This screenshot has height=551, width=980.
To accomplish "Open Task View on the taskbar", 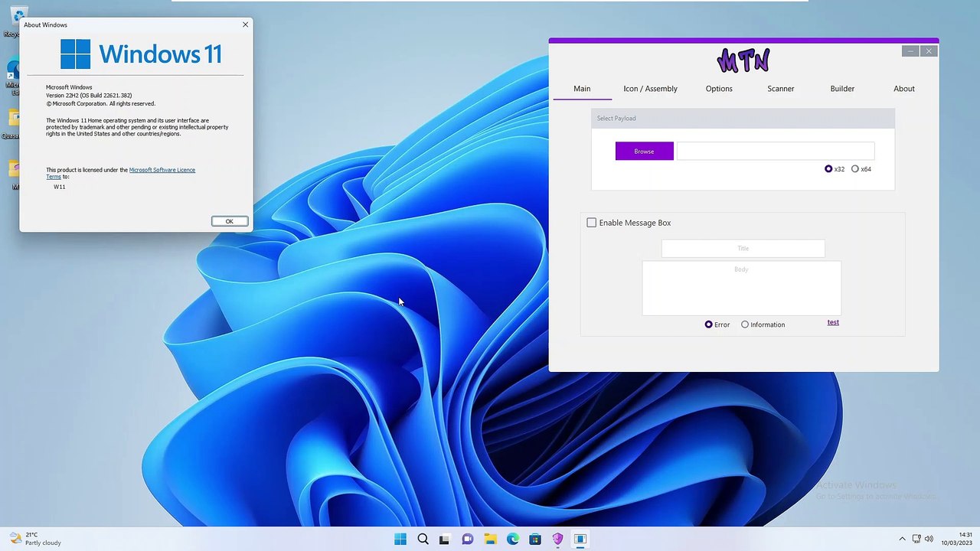I will click(445, 539).
